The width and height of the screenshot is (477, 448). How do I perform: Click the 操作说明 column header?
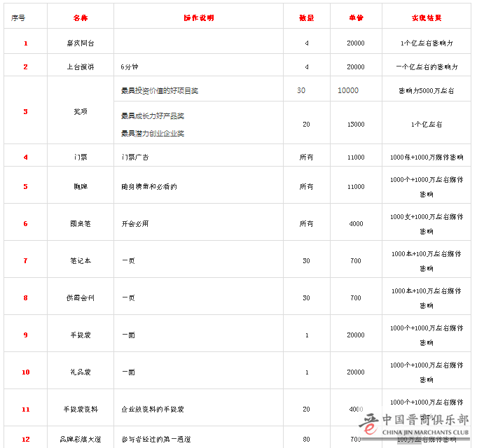198,16
